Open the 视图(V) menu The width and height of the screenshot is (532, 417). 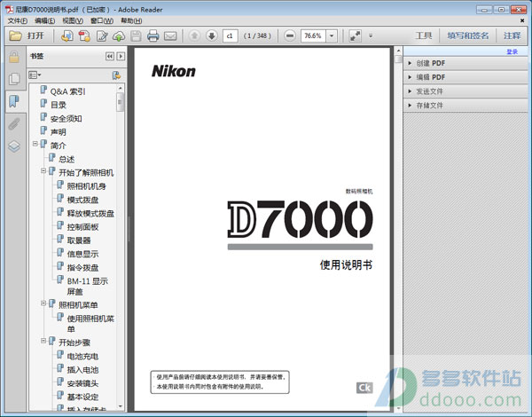pyautogui.click(x=73, y=20)
